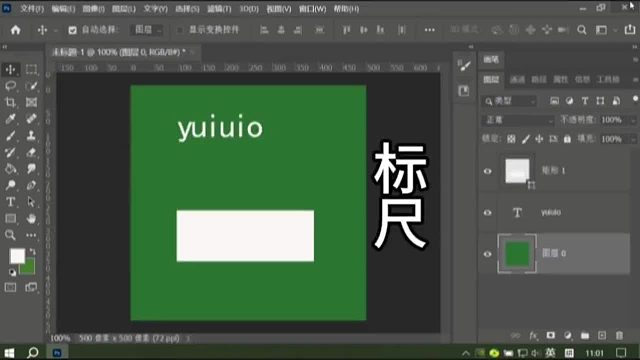This screenshot has height=360, width=640.
Task: Select the Path Selection tool
Action: pos(31,202)
